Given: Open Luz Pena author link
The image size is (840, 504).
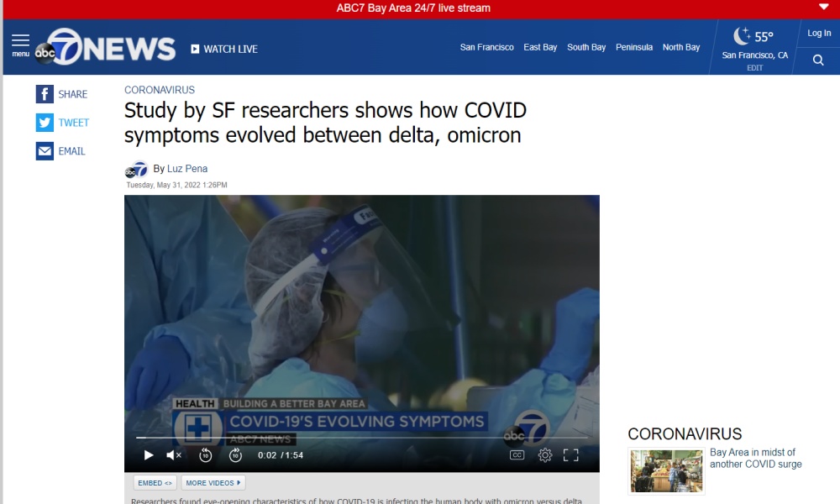Looking at the screenshot, I should coord(187,169).
